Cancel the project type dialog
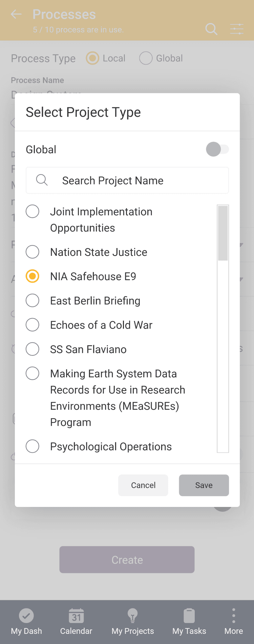 [143, 485]
